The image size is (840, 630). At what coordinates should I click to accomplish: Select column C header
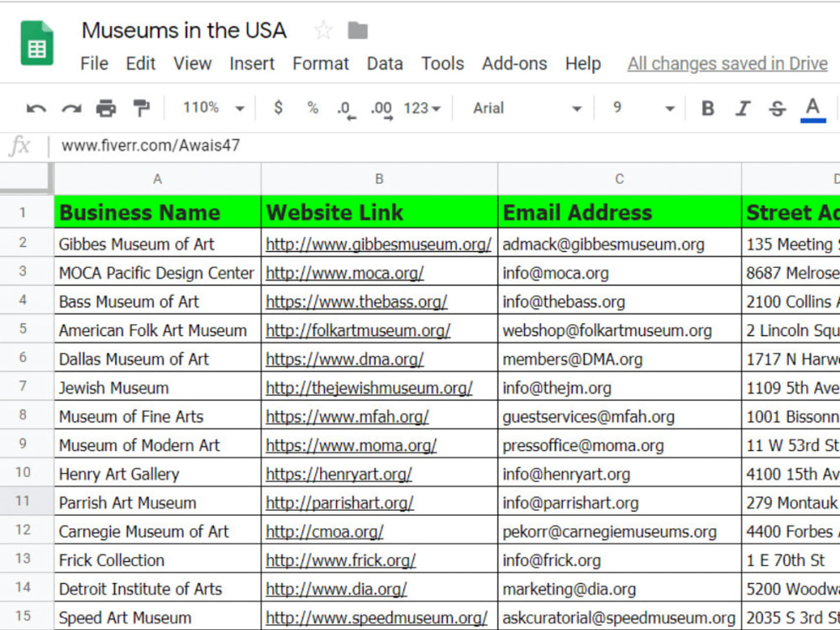point(619,179)
